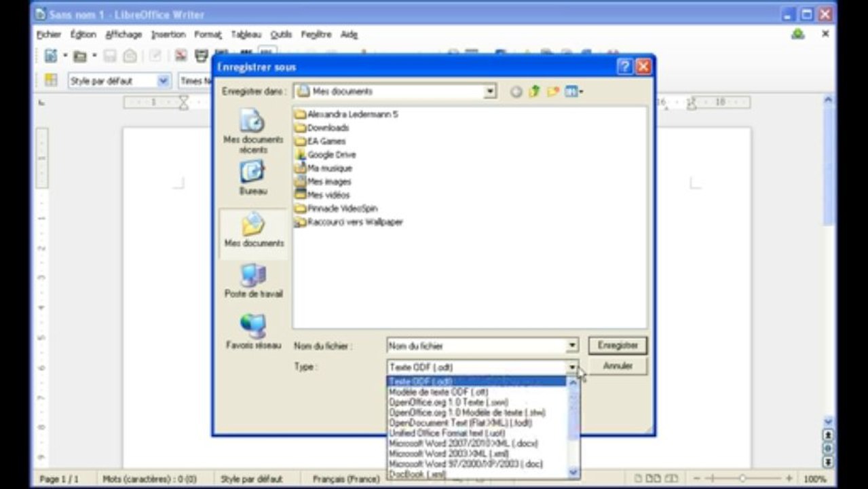This screenshot has height=489, width=868.
Task: Select Microsoft Word 97/2000/XP/2003 (.doc) type
Action: [x=477, y=464]
